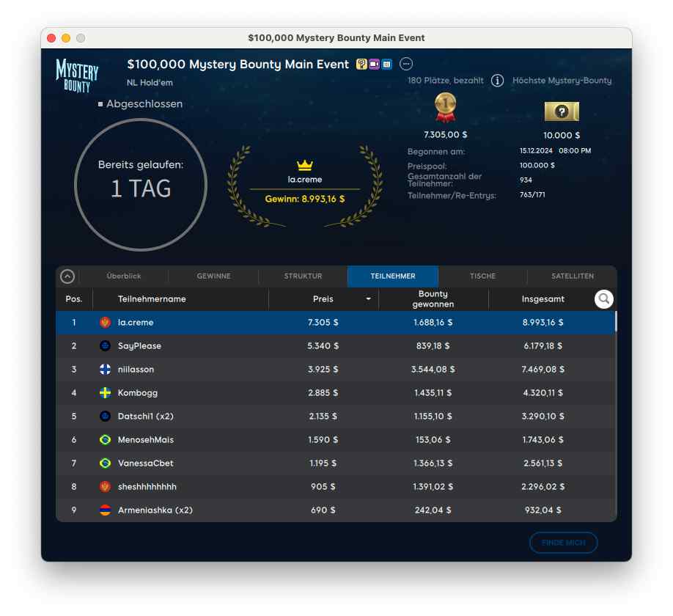Switch to the Struktur tab
Viewport: 673px width, 616px height.
(x=303, y=276)
